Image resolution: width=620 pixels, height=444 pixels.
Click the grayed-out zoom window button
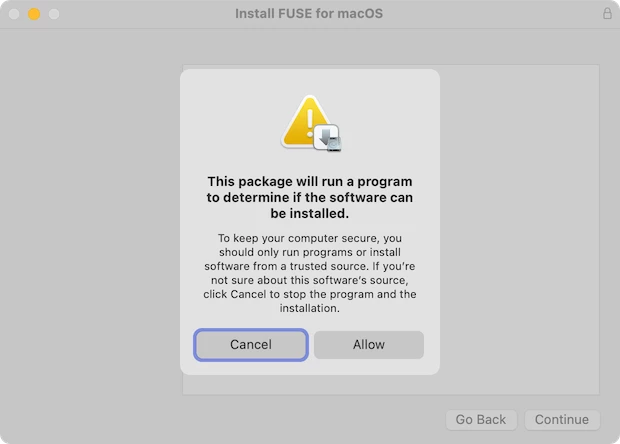point(54,14)
